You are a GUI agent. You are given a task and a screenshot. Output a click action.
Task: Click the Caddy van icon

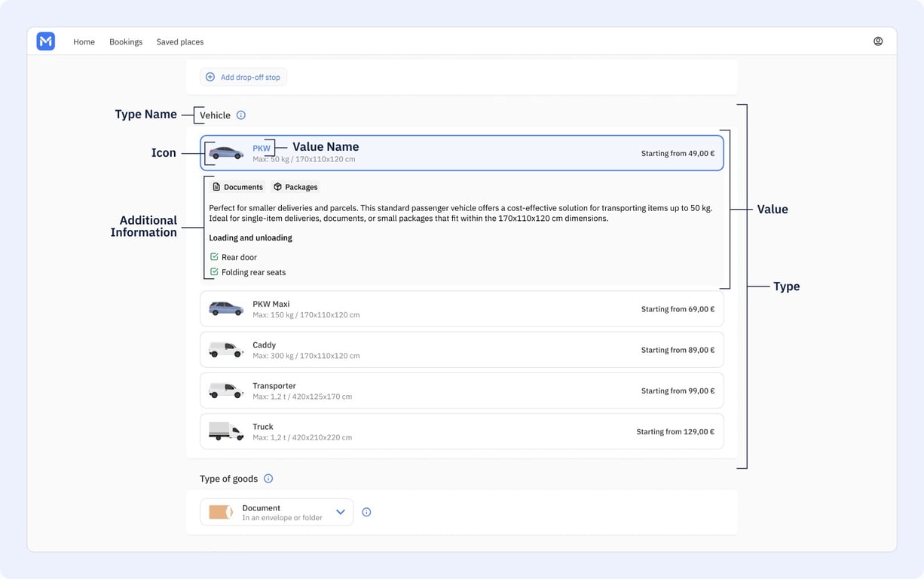point(226,349)
